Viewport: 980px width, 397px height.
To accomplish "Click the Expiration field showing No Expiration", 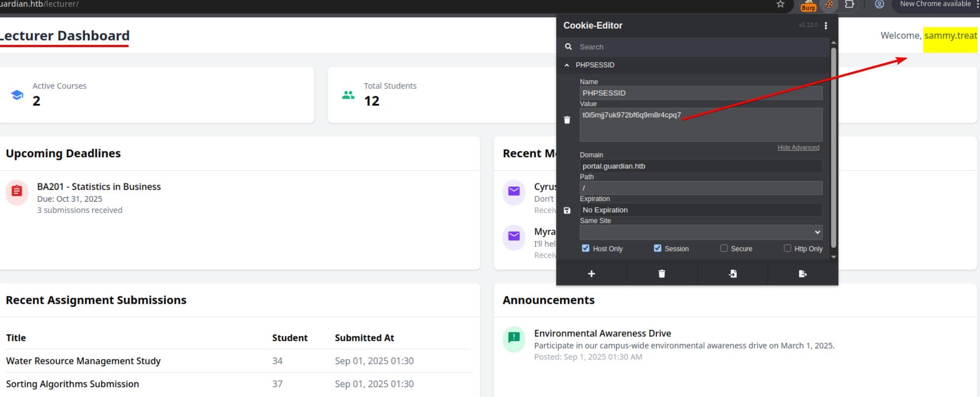I will click(701, 210).
